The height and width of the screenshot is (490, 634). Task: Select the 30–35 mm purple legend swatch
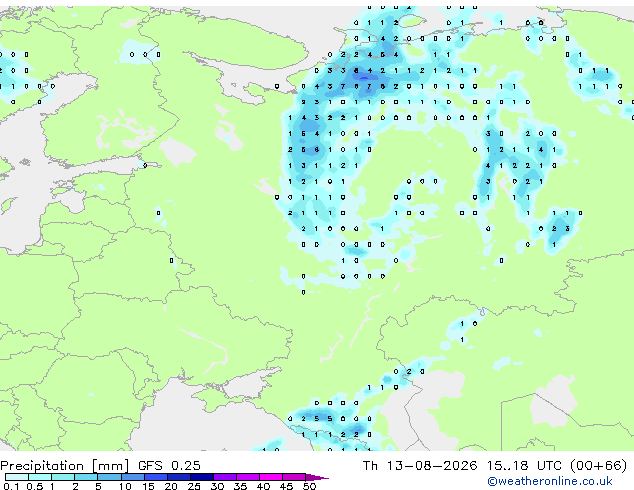coord(224,477)
